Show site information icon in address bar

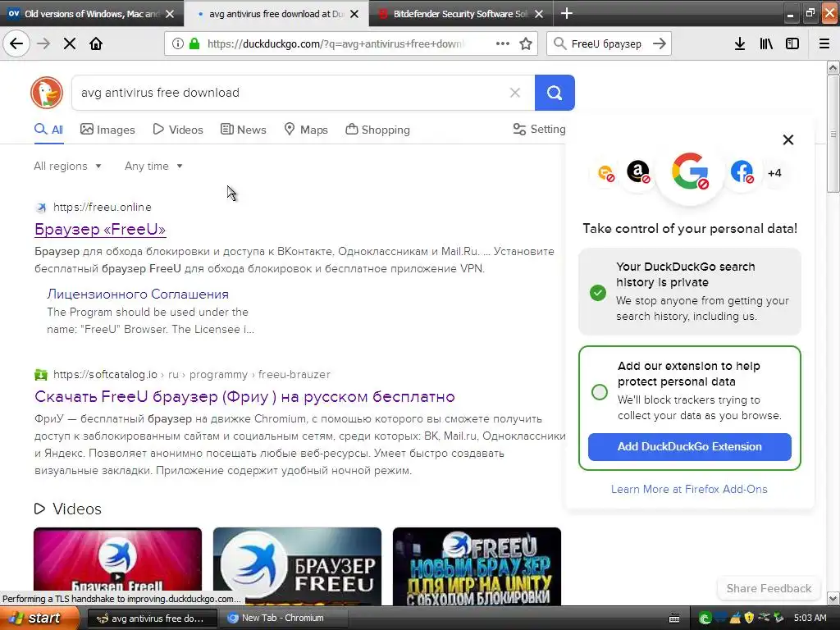[x=178, y=43]
